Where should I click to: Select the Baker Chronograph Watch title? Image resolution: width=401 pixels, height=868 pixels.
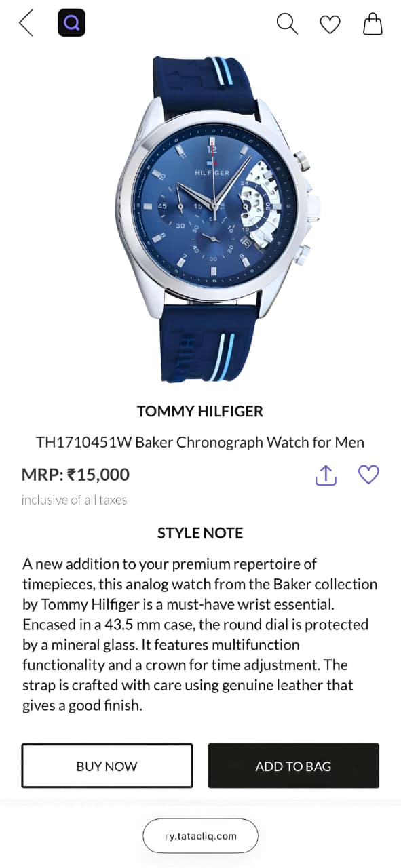click(200, 442)
